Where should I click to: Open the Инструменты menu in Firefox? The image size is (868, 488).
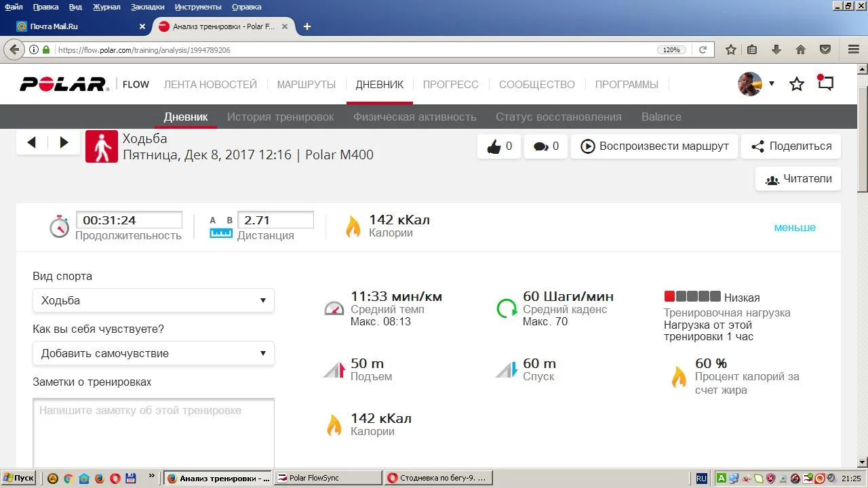[198, 7]
